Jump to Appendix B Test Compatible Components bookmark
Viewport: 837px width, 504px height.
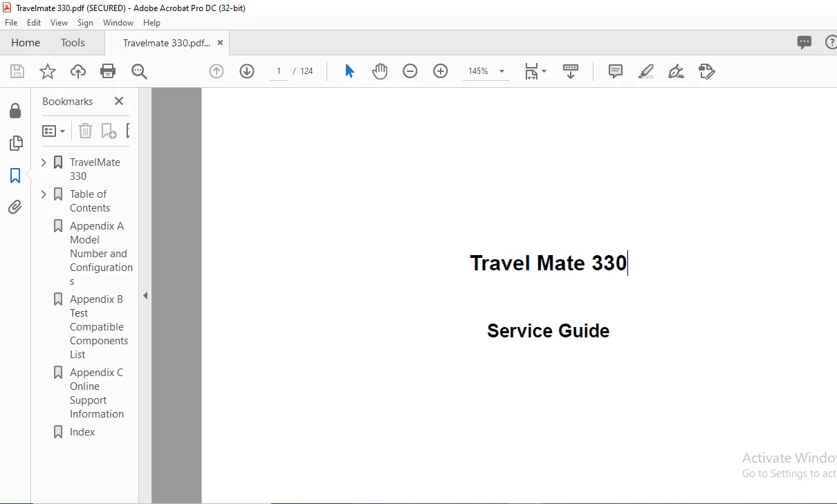coord(99,326)
